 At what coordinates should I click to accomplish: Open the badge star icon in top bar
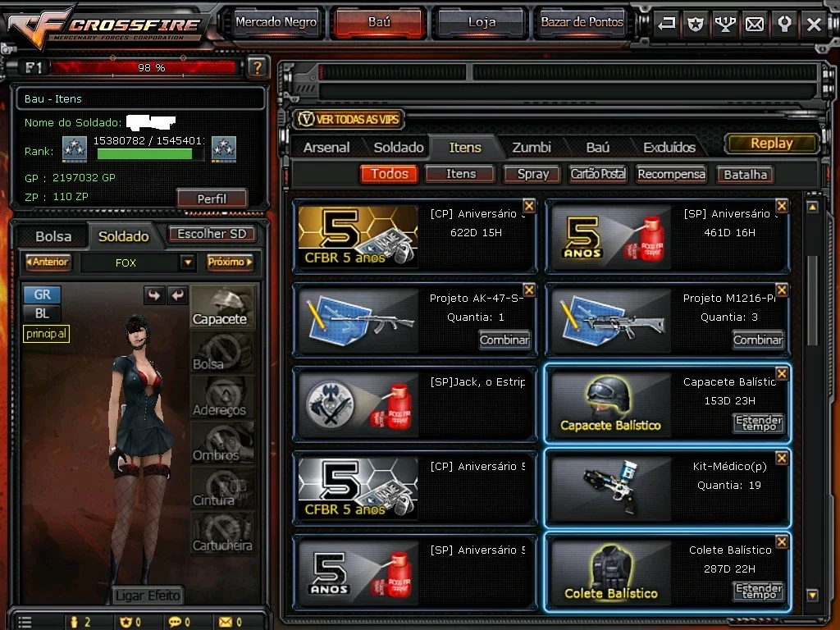coord(696,24)
